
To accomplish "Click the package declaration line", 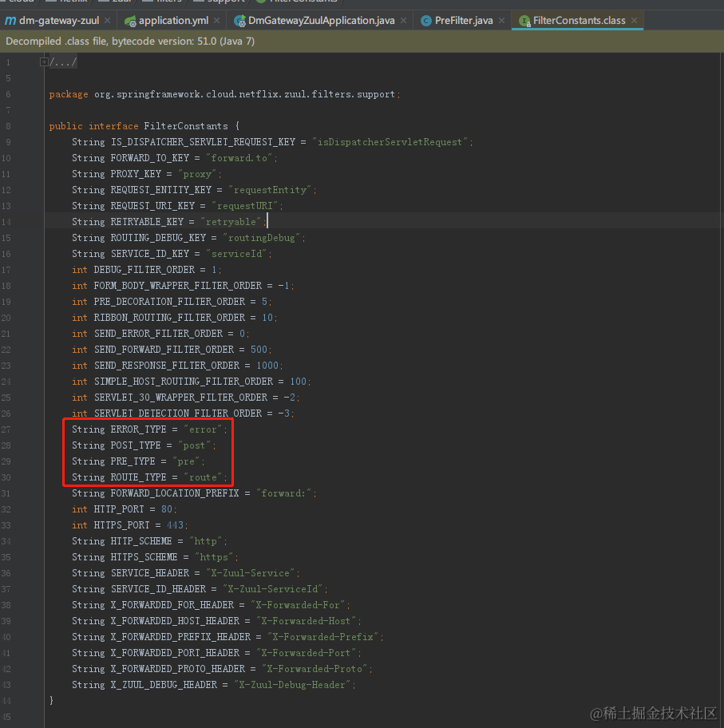I will pos(225,94).
